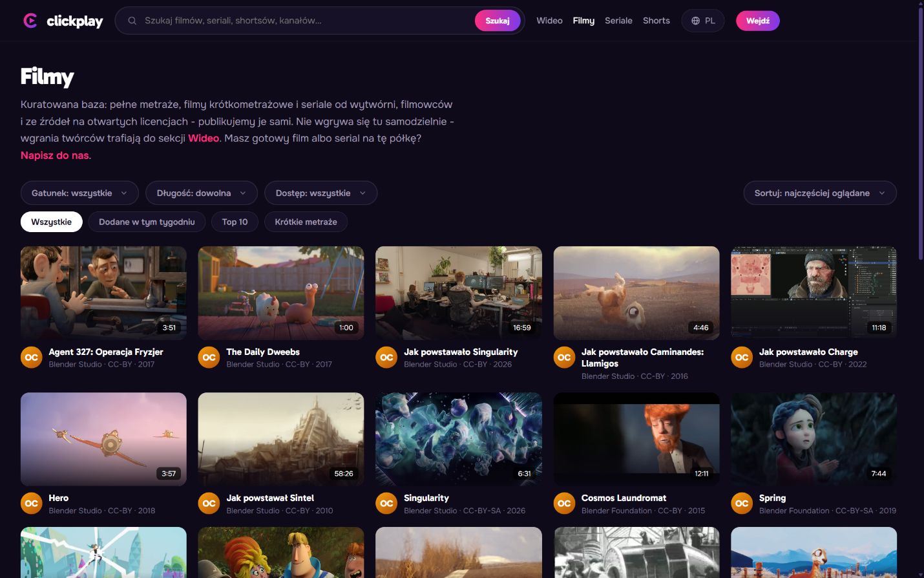Open channel avatar beside Agent 327: Operacja Fryzjer
The height and width of the screenshot is (578, 924).
point(31,358)
